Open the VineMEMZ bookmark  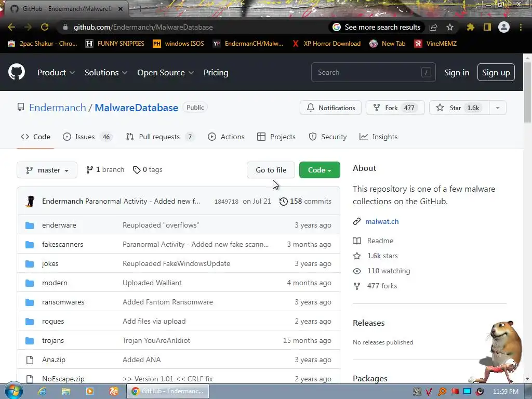click(436, 44)
